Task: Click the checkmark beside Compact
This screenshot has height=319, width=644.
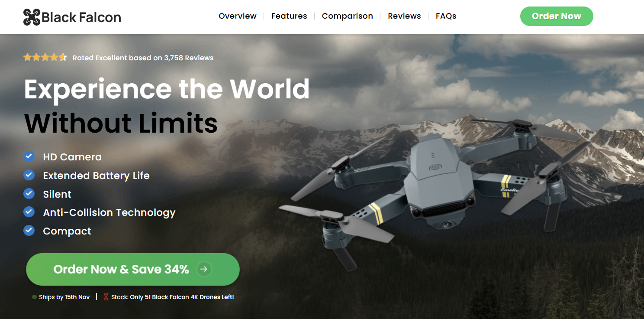Action: pos(29,231)
